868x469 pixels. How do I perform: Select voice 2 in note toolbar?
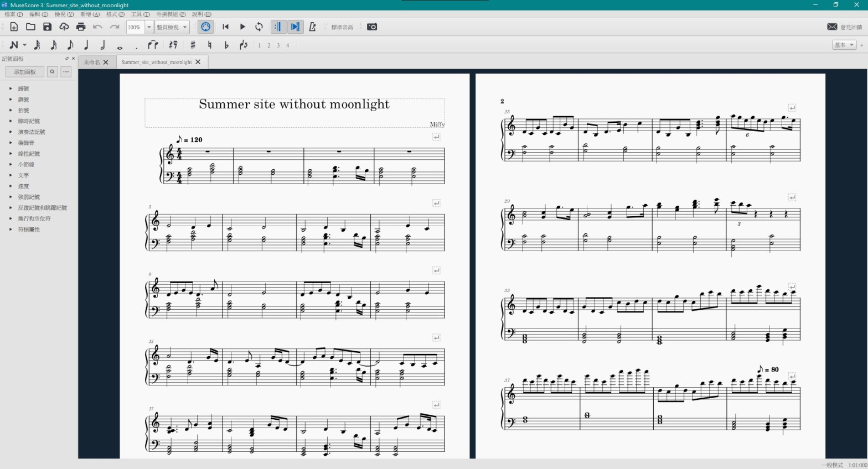268,45
